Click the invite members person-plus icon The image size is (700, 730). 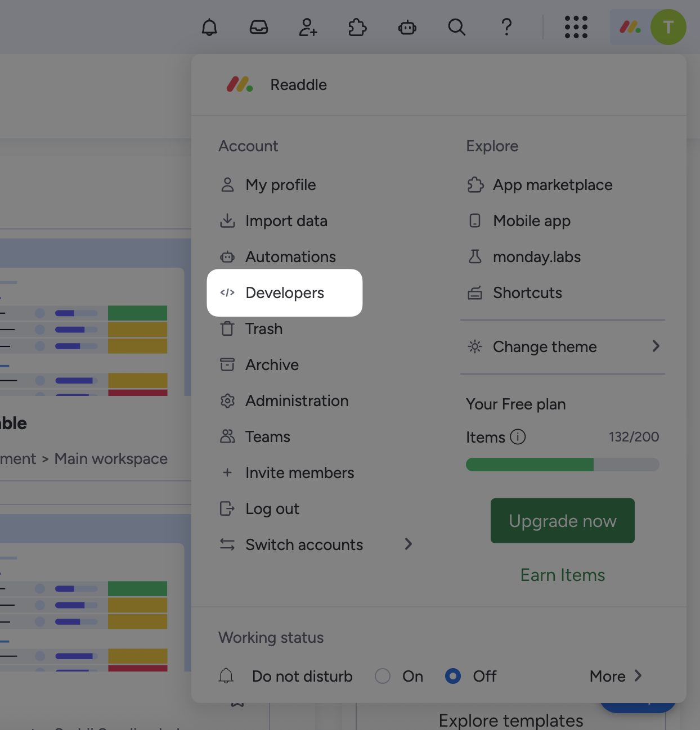click(x=308, y=27)
